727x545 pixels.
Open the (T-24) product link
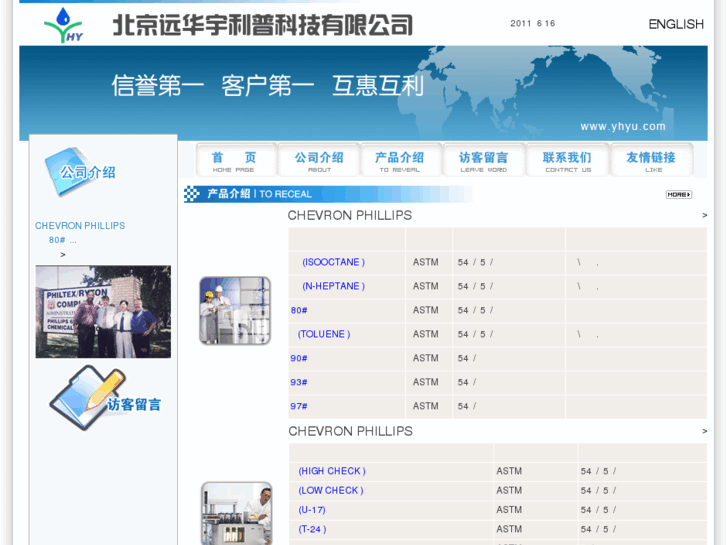pos(312,529)
